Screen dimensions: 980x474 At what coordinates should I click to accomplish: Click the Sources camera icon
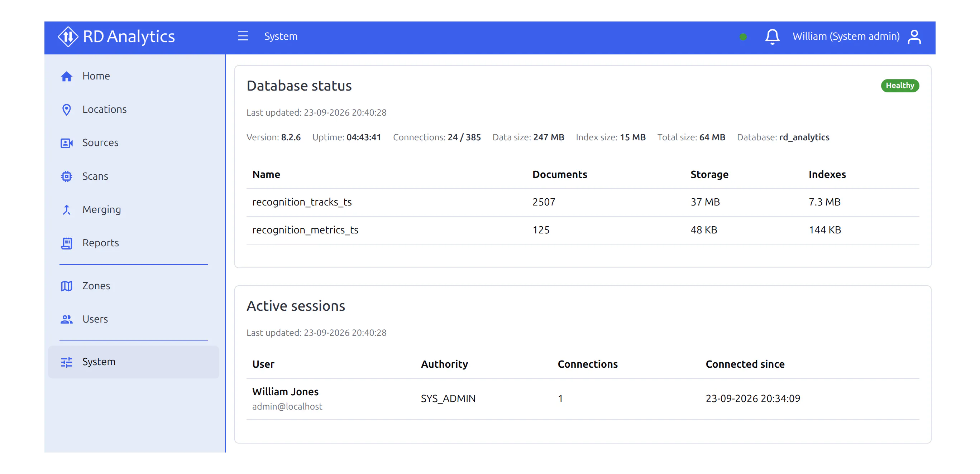point(67,143)
